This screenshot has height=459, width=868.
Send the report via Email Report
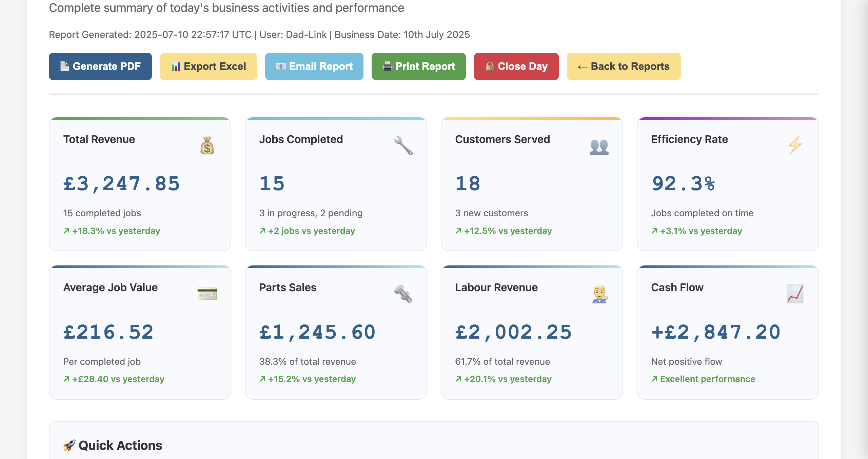coord(314,66)
